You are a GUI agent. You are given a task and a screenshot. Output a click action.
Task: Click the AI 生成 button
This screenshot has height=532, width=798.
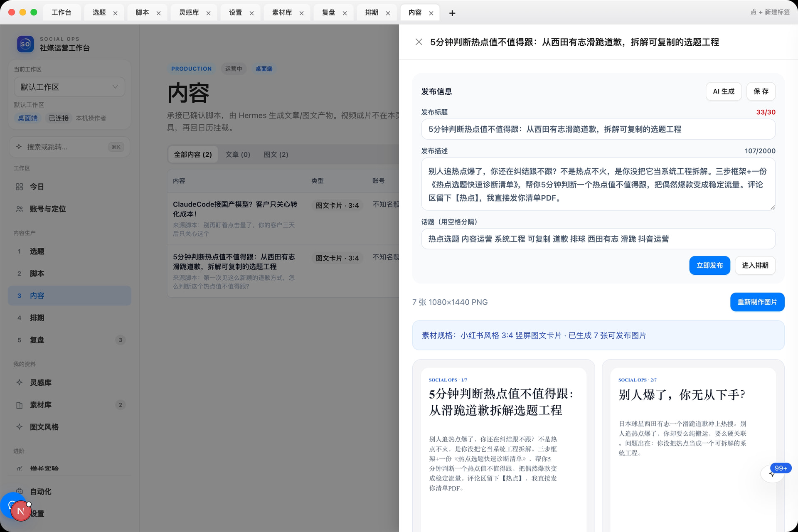point(724,91)
